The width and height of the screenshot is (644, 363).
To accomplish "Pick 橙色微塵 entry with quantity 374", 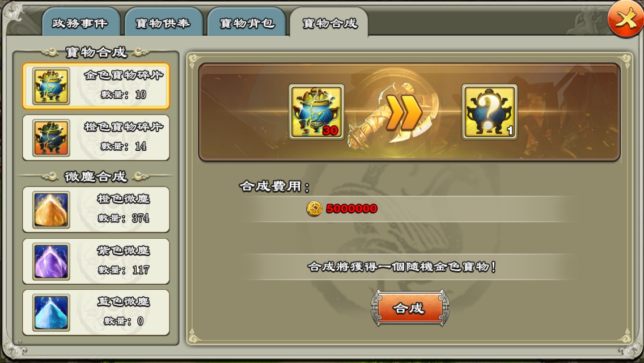I will click(96, 210).
